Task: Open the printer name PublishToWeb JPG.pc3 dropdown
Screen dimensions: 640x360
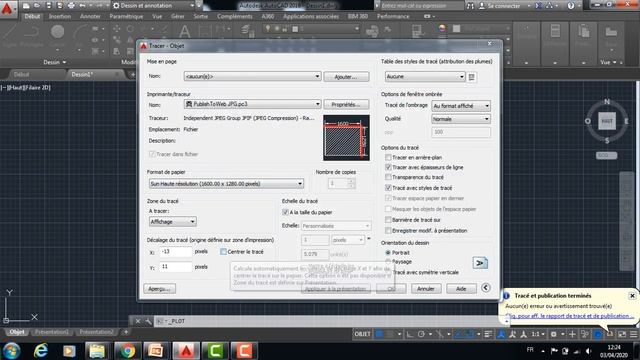Action: 252,104
